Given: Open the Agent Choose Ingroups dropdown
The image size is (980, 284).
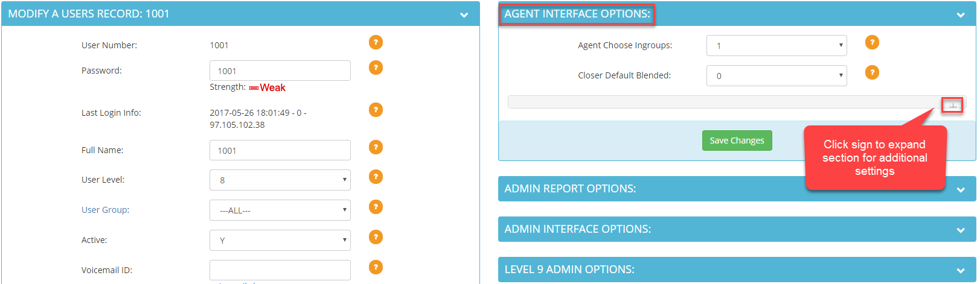Looking at the screenshot, I should pyautogui.click(x=777, y=45).
